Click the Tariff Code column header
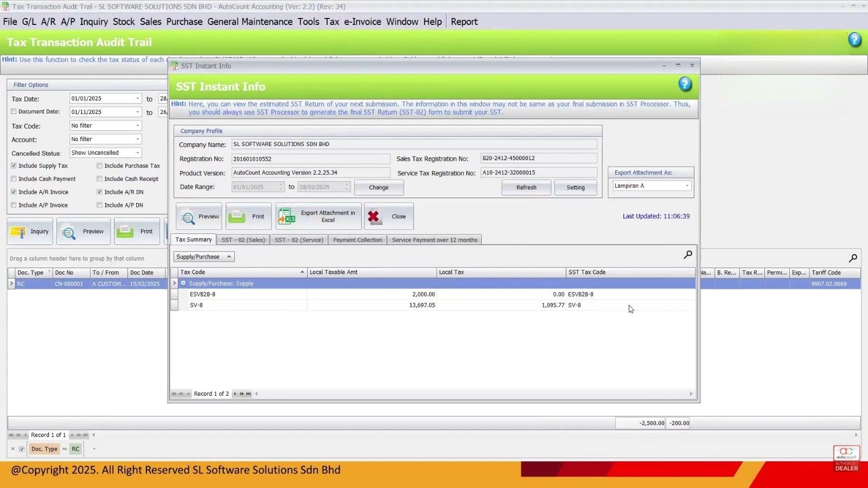 point(834,272)
